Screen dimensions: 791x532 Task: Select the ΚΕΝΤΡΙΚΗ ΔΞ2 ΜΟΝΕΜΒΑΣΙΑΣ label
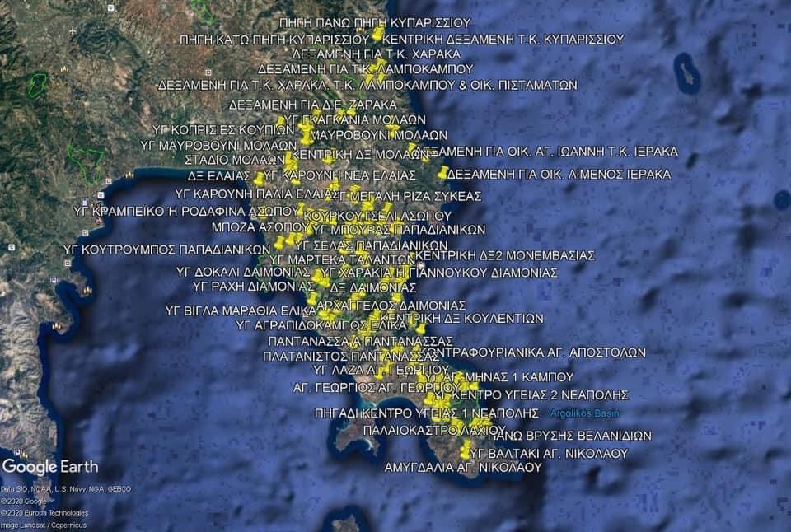click(x=505, y=256)
